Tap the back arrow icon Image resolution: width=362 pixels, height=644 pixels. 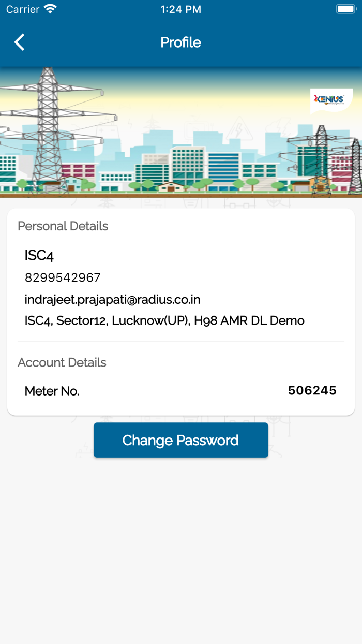click(x=20, y=42)
